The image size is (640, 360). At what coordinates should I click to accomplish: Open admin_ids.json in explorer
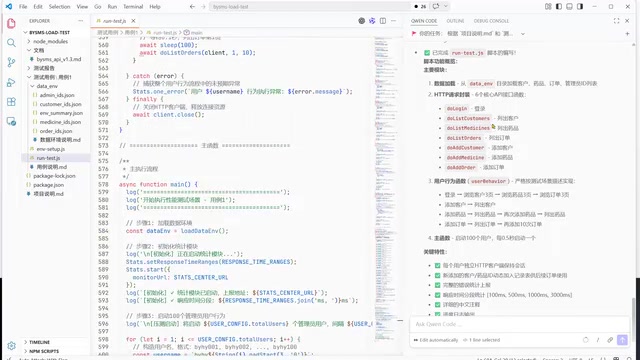[57, 95]
